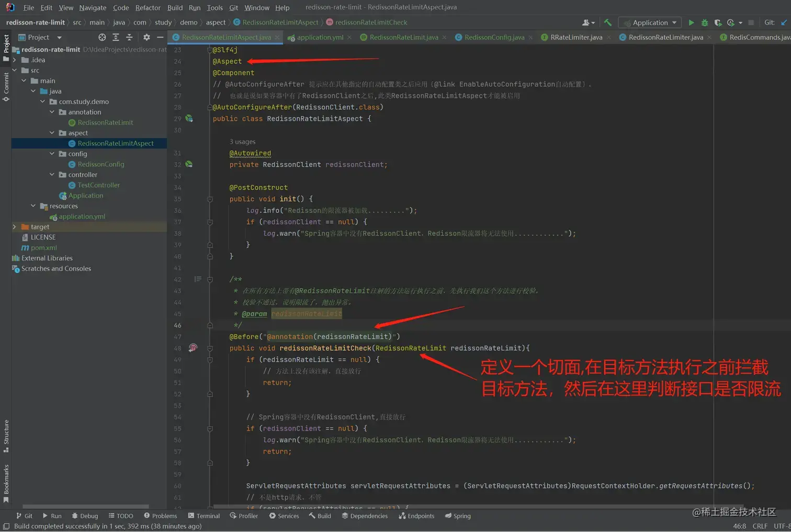
Task: Select application.yml in project tree
Action: pyautogui.click(x=82, y=217)
